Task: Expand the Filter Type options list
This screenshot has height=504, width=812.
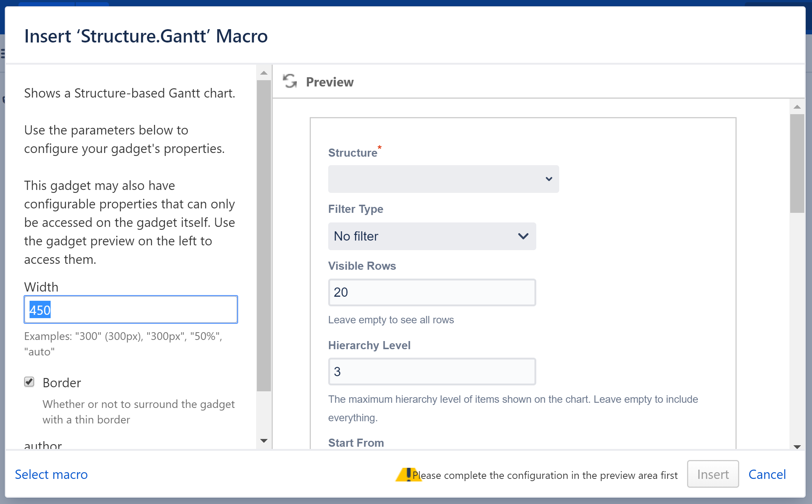Action: pos(431,236)
